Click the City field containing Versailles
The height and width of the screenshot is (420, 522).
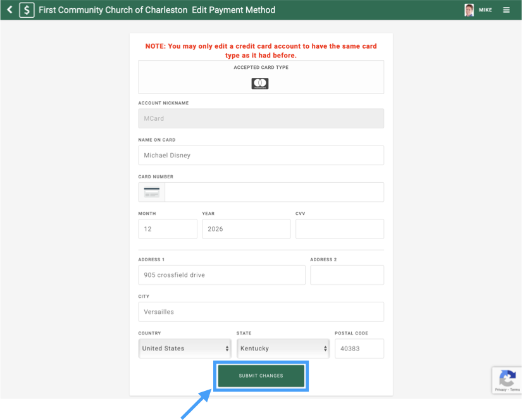click(x=261, y=312)
